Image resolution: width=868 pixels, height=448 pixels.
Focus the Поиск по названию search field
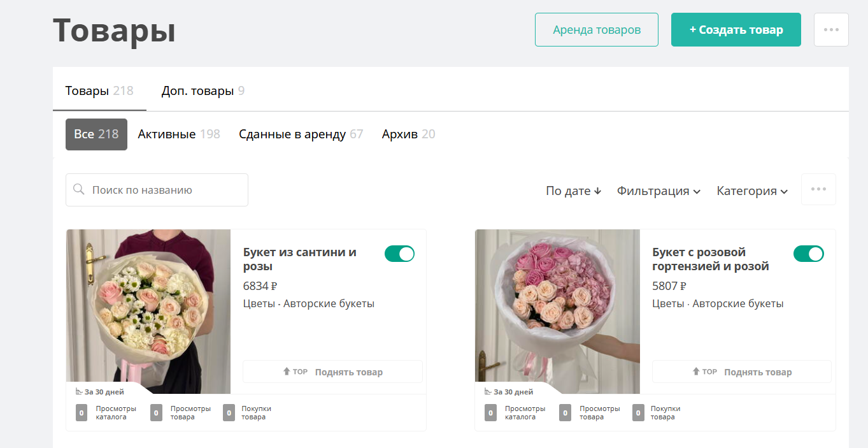[166, 190]
